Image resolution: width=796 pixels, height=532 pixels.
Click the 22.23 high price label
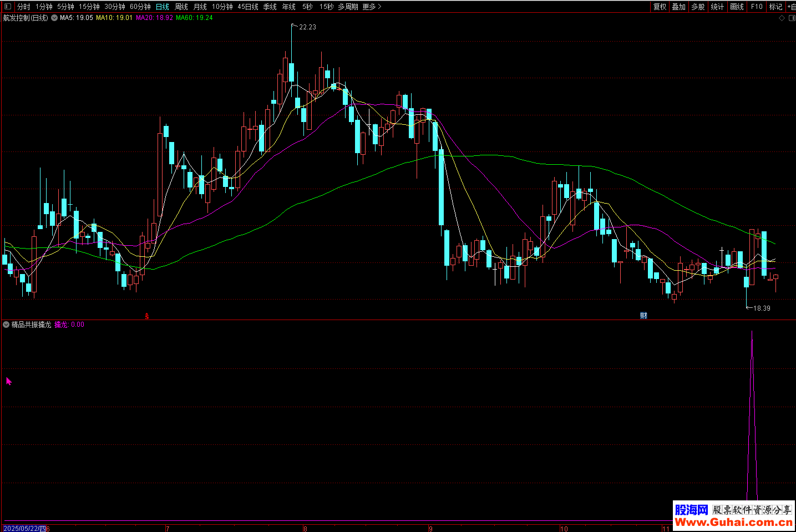pos(307,27)
